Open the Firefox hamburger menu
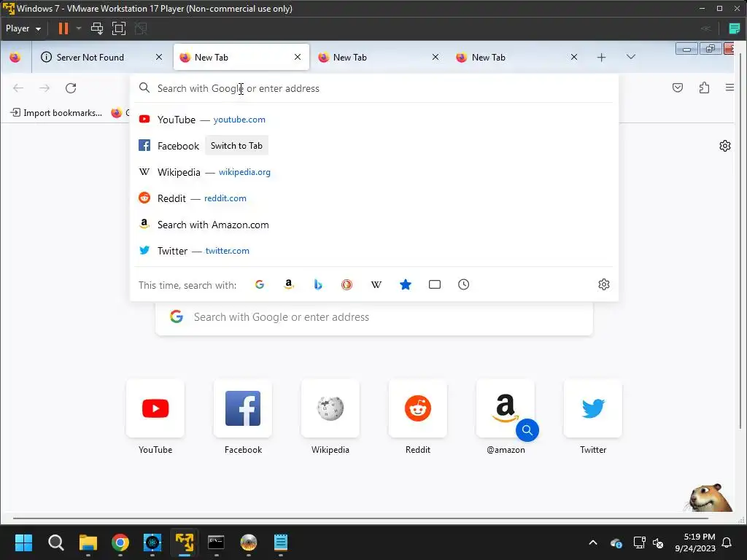This screenshot has height=560, width=747. [x=729, y=87]
